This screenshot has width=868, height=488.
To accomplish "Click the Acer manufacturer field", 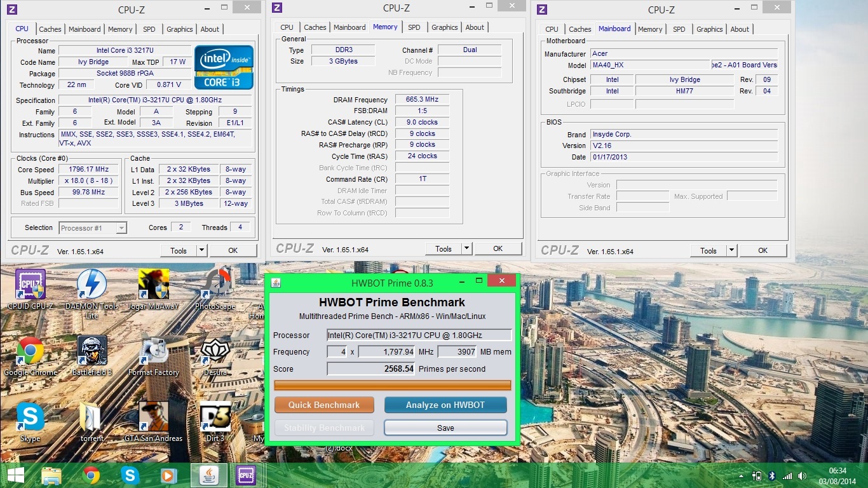I will [x=684, y=53].
